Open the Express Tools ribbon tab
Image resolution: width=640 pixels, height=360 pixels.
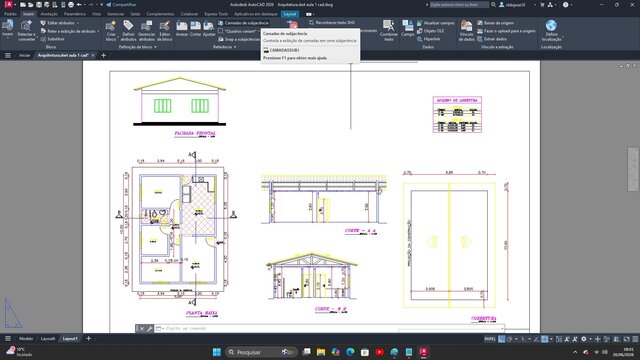pyautogui.click(x=216, y=14)
